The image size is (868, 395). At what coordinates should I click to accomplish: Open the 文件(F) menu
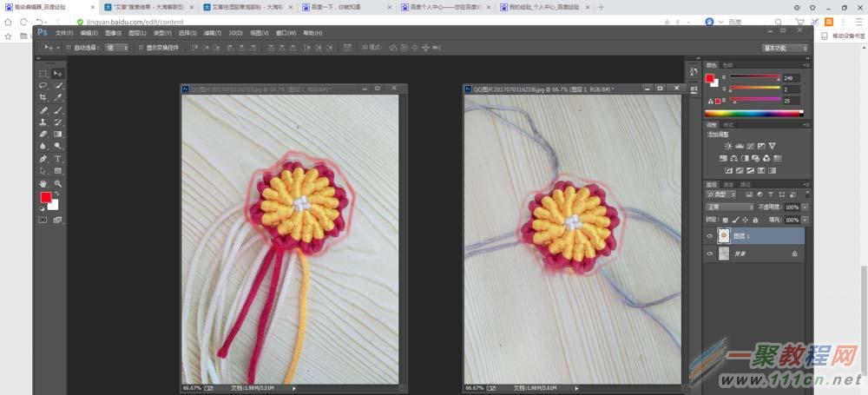point(64,33)
